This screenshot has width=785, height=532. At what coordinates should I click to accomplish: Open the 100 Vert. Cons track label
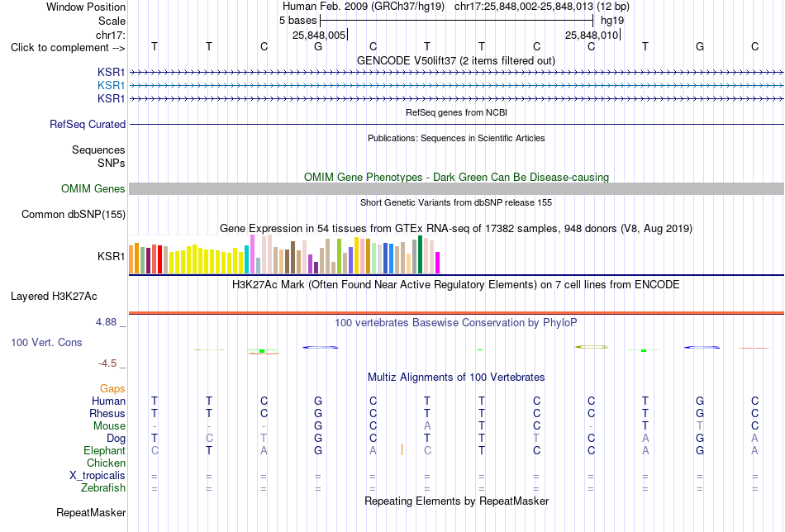(x=46, y=342)
